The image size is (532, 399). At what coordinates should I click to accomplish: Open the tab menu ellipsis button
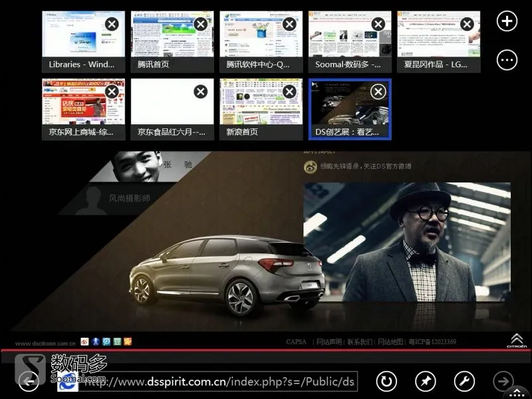pos(507,60)
